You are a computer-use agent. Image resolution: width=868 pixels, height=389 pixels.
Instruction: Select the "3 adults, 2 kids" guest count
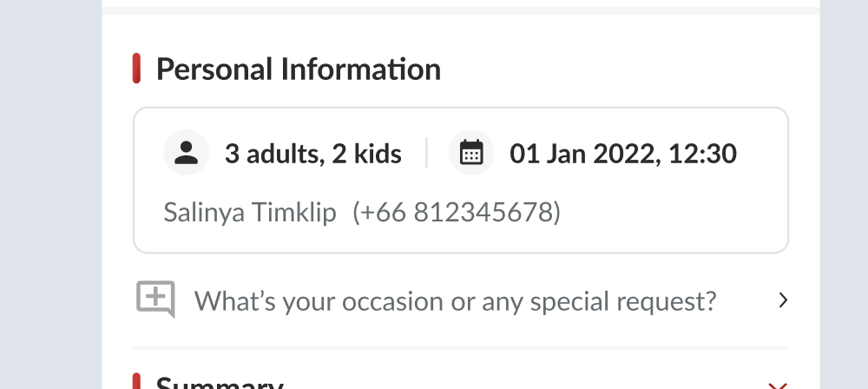(x=312, y=154)
